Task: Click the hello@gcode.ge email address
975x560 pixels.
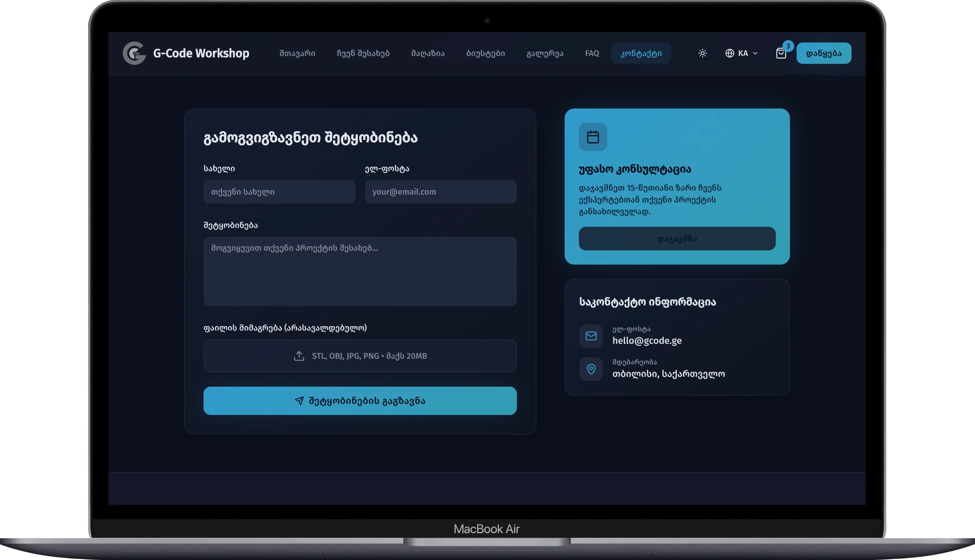Action: coord(647,340)
